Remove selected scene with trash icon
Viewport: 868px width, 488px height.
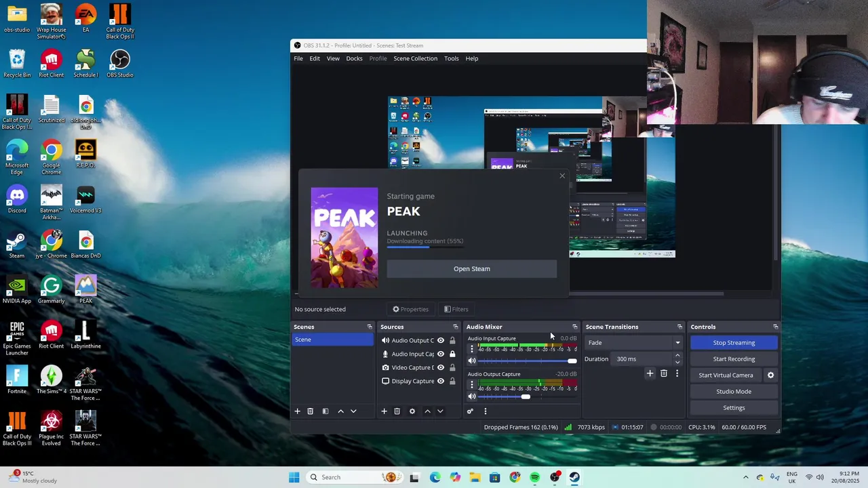pos(311,411)
